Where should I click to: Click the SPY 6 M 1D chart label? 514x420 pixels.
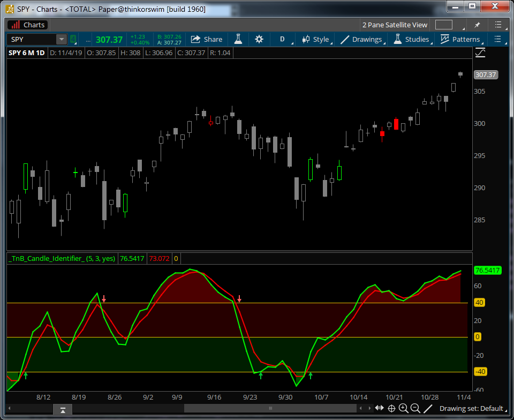point(27,53)
